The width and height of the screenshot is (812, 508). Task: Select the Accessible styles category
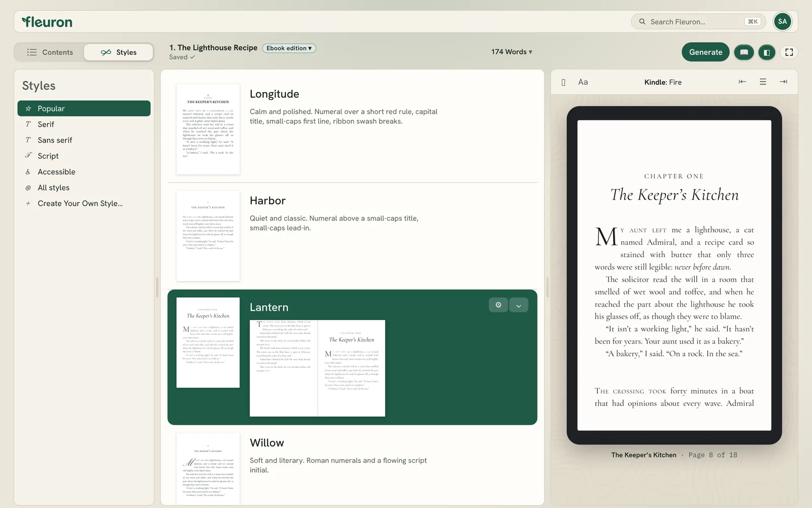coord(84,172)
